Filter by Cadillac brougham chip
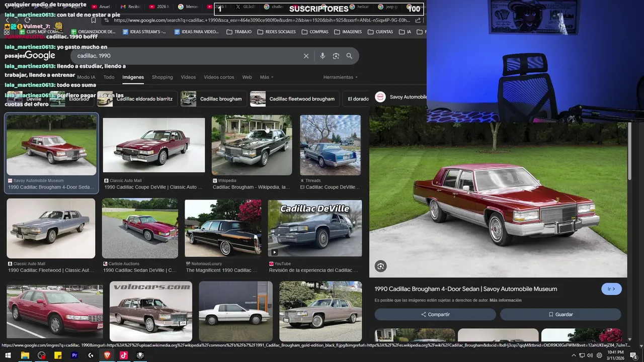 click(x=214, y=99)
